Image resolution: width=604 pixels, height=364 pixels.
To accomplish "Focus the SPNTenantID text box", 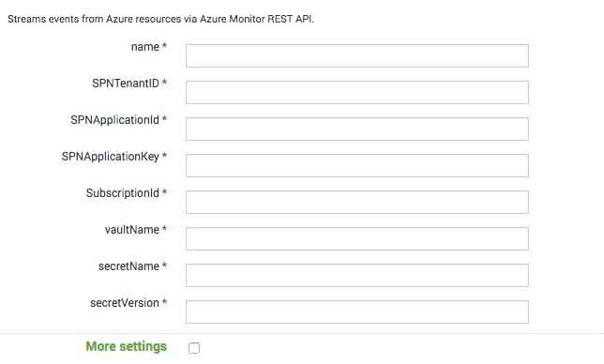I will tap(357, 93).
